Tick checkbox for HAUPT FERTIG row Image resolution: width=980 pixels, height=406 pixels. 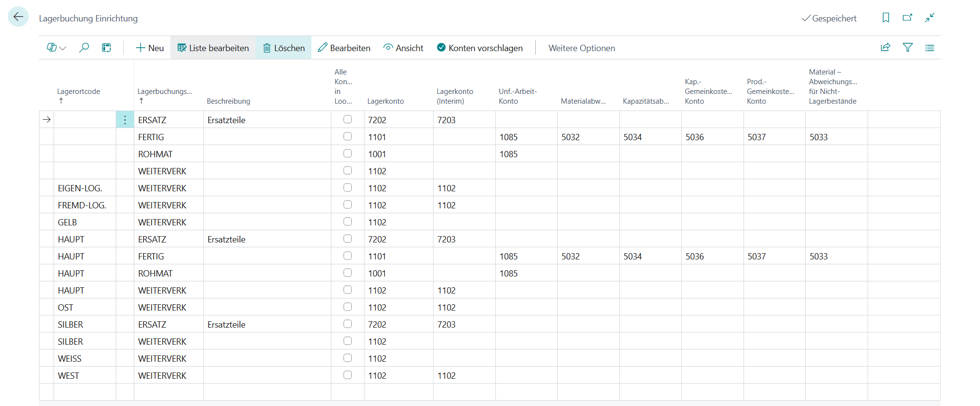(347, 256)
